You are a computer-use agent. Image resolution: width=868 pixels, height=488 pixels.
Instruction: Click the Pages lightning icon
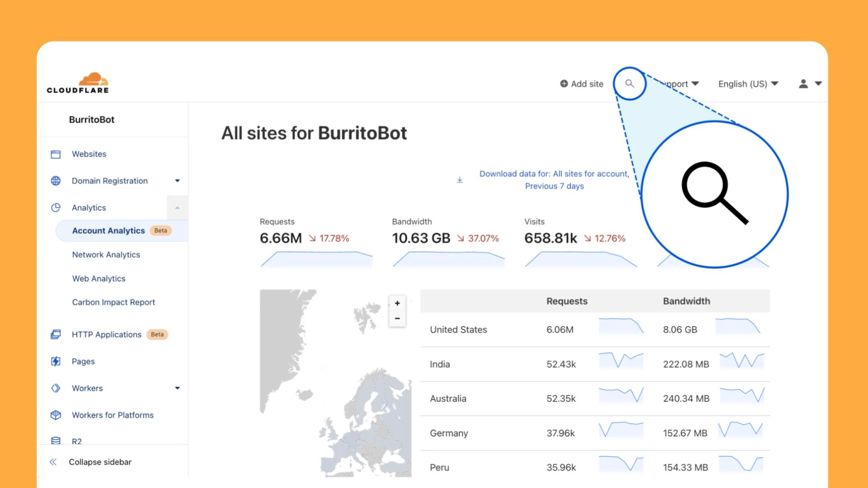click(56, 361)
